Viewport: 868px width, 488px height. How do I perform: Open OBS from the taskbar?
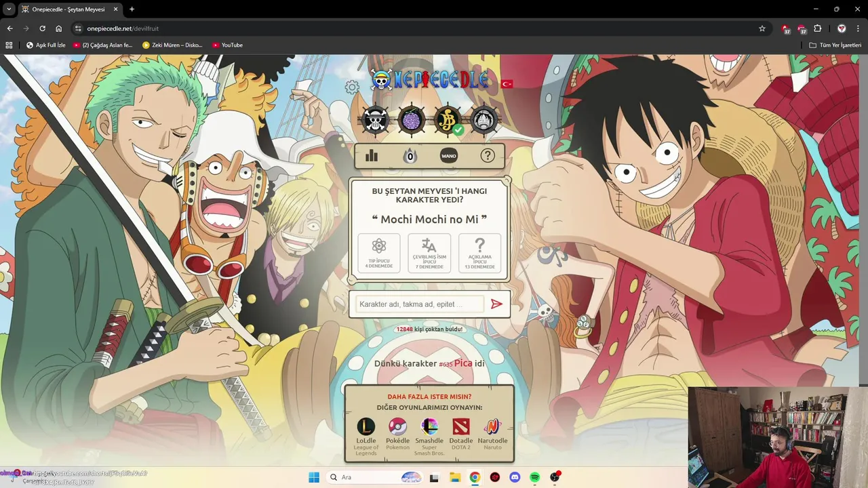click(555, 477)
